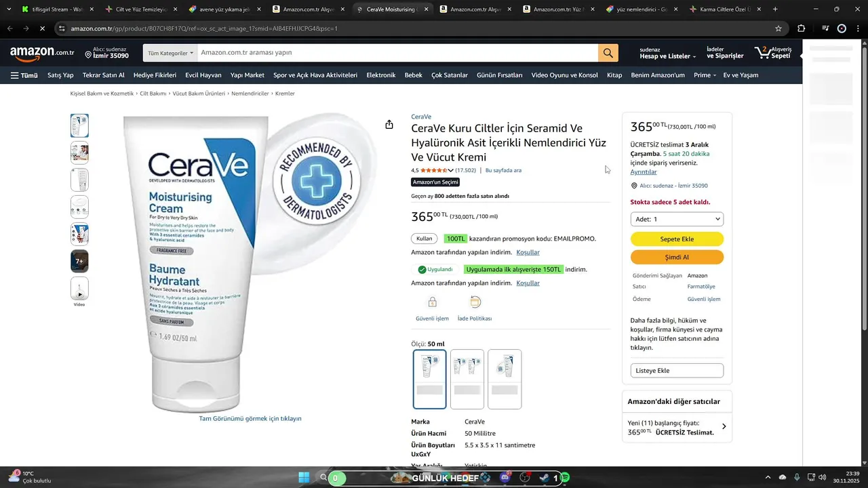Select the 50 ml size option
Viewport: 868px width, 488px height.
pyautogui.click(x=430, y=379)
